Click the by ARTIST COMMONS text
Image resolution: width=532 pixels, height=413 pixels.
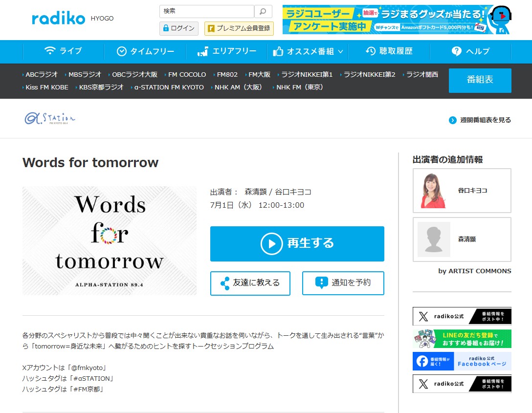tap(474, 271)
